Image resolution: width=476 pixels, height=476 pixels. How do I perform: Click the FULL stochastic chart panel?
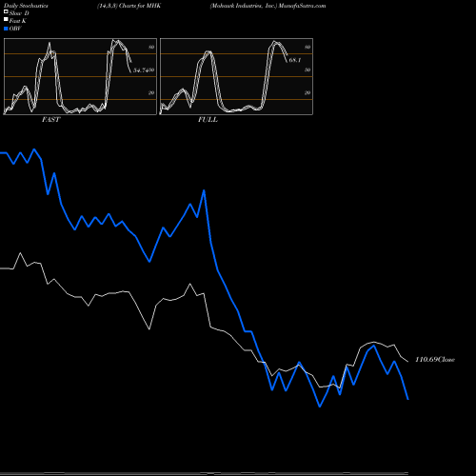(236, 76)
